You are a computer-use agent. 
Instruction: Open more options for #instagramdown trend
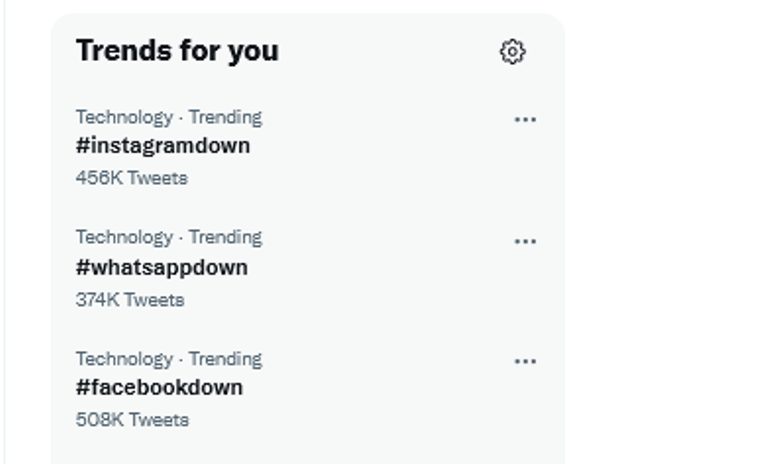pos(525,119)
